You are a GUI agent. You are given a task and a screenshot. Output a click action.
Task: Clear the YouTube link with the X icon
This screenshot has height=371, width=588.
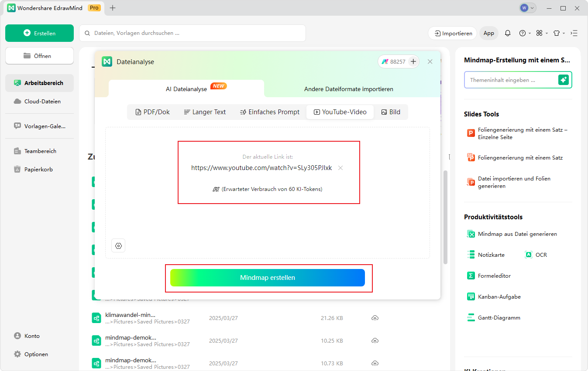(x=340, y=168)
